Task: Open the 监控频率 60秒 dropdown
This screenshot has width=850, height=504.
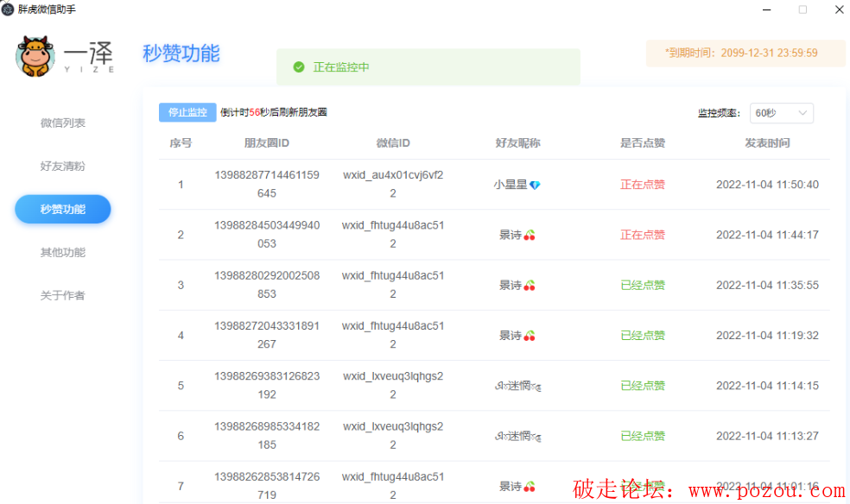Action: [x=781, y=113]
